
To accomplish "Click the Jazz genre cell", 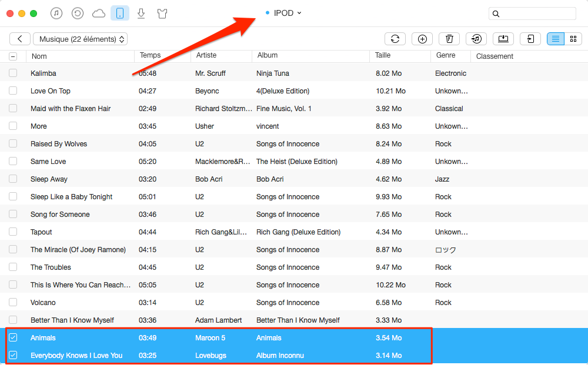I will (442, 179).
